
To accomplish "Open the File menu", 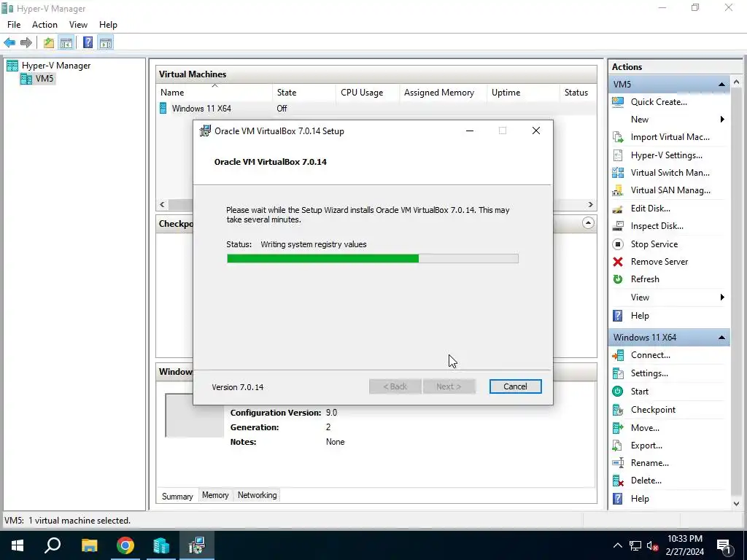I will (14, 25).
